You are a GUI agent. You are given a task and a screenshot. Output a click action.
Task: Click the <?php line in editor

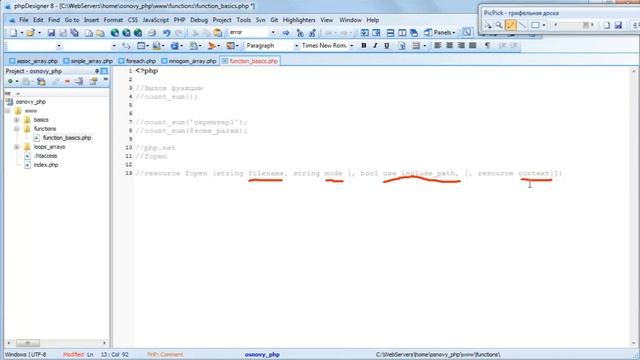coord(147,71)
